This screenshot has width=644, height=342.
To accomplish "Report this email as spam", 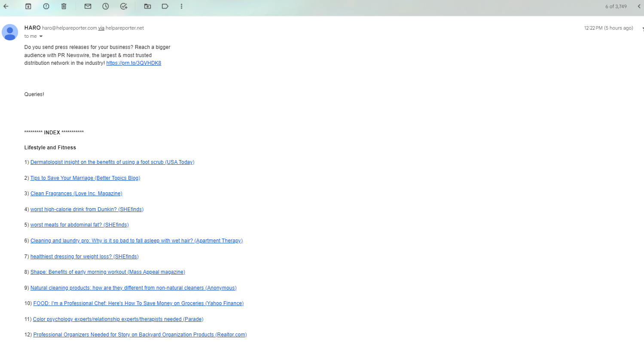I will 46,6.
